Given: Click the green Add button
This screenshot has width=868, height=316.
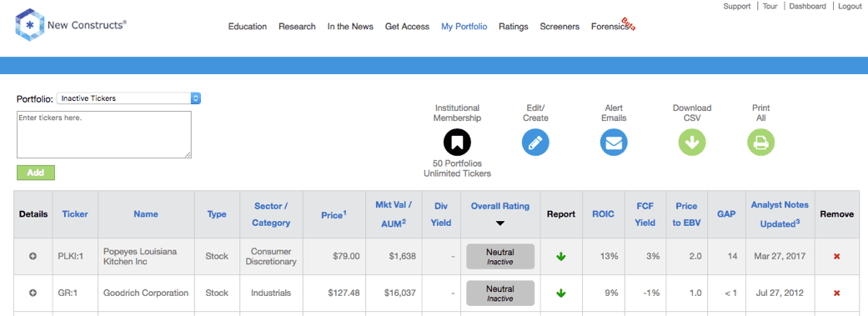Looking at the screenshot, I should click(36, 173).
